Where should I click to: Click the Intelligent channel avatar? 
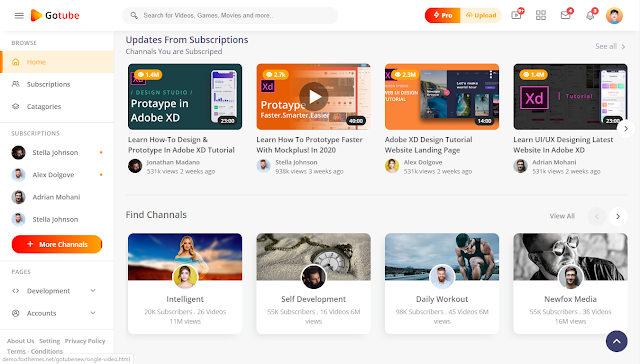(185, 277)
